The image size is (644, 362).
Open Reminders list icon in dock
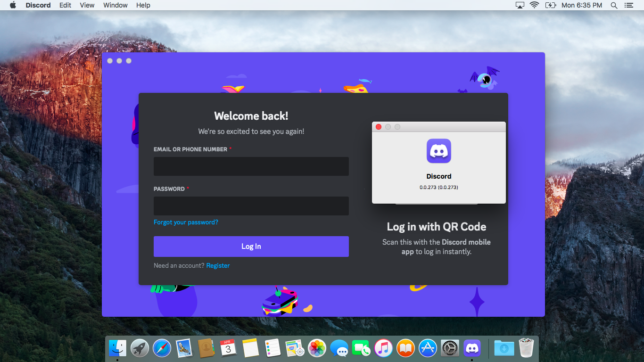(x=272, y=348)
